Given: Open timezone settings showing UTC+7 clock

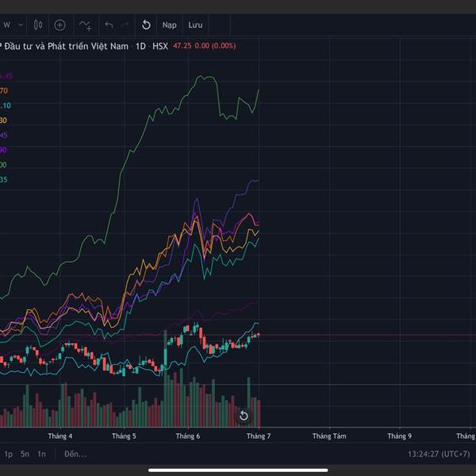Looking at the screenshot, I should 439,454.
